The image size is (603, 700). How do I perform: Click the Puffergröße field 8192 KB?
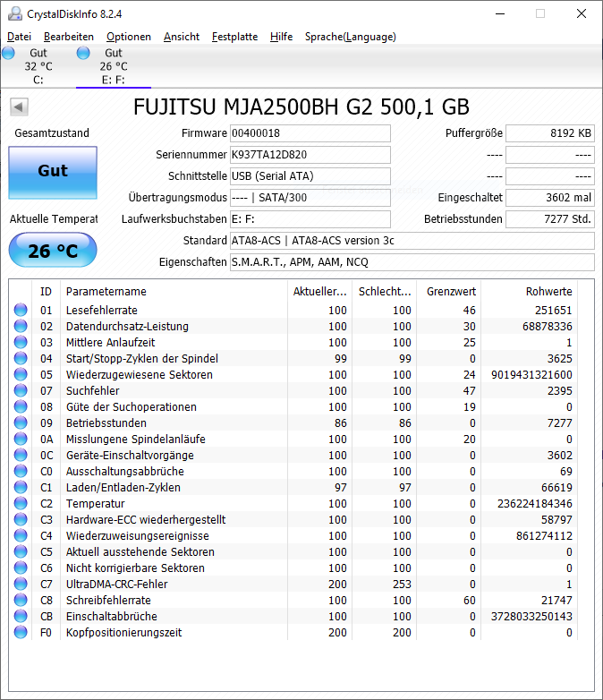(x=550, y=133)
